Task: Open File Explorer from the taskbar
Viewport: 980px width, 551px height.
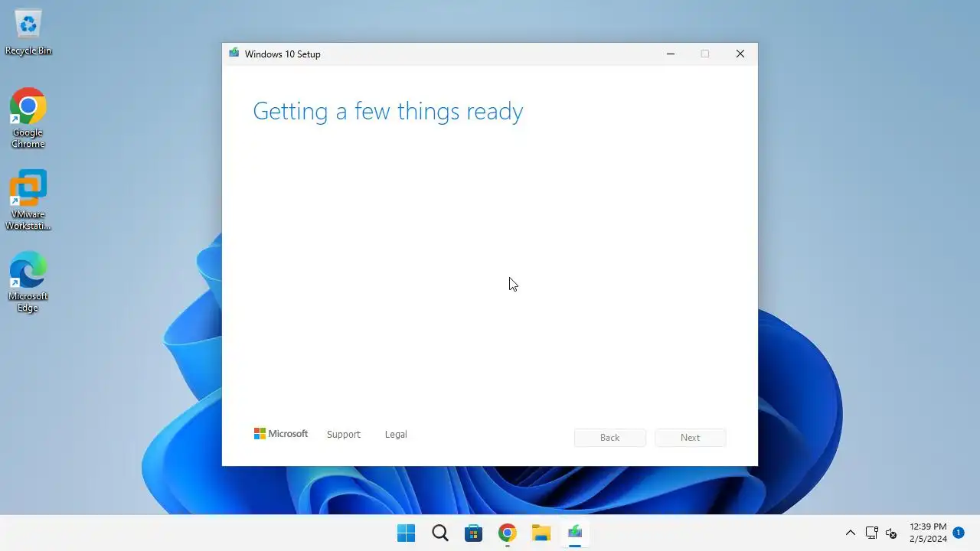Action: [541, 533]
